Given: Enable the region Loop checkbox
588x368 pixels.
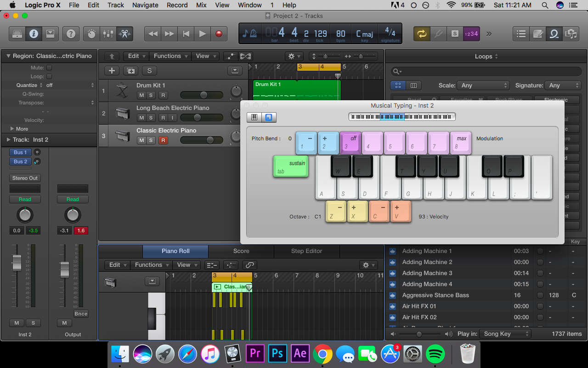Looking at the screenshot, I should (x=49, y=76).
